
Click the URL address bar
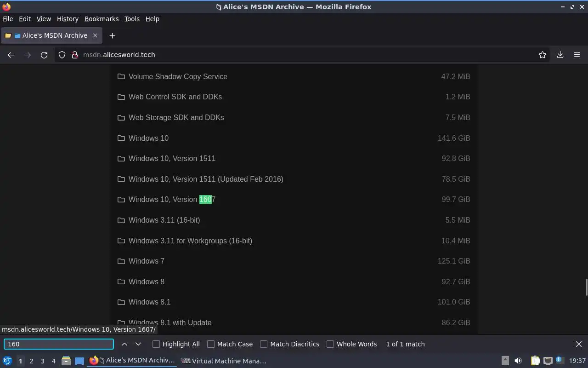coord(303,55)
